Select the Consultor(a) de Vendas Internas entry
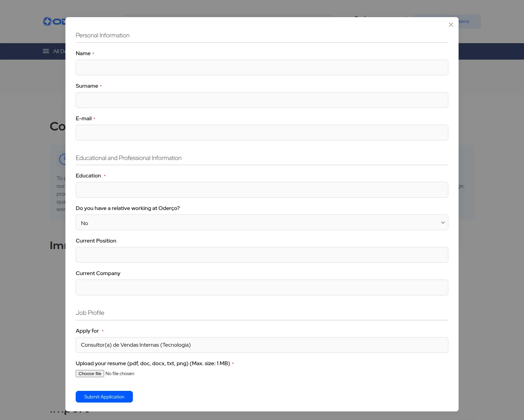This screenshot has height=420, width=524. (136, 345)
